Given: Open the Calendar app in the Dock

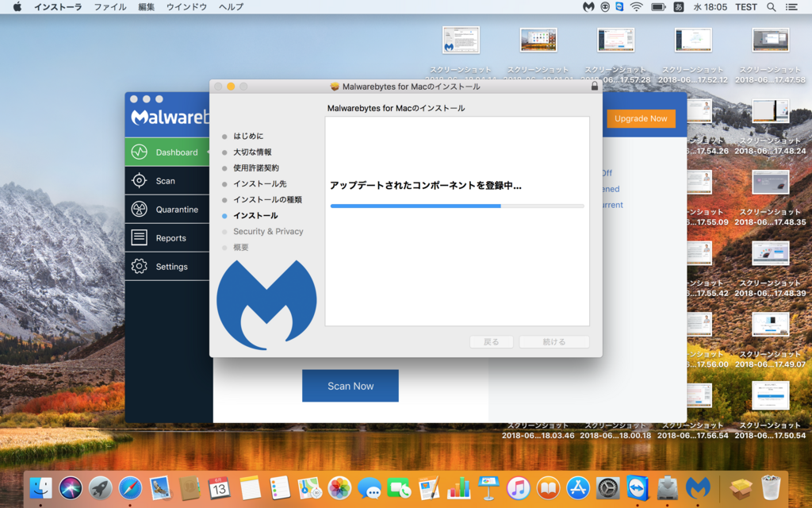Looking at the screenshot, I should [219, 488].
